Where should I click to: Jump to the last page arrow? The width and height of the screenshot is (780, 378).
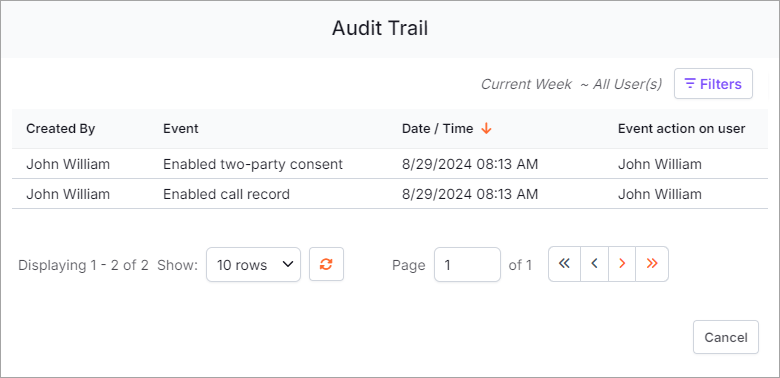pyautogui.click(x=652, y=264)
